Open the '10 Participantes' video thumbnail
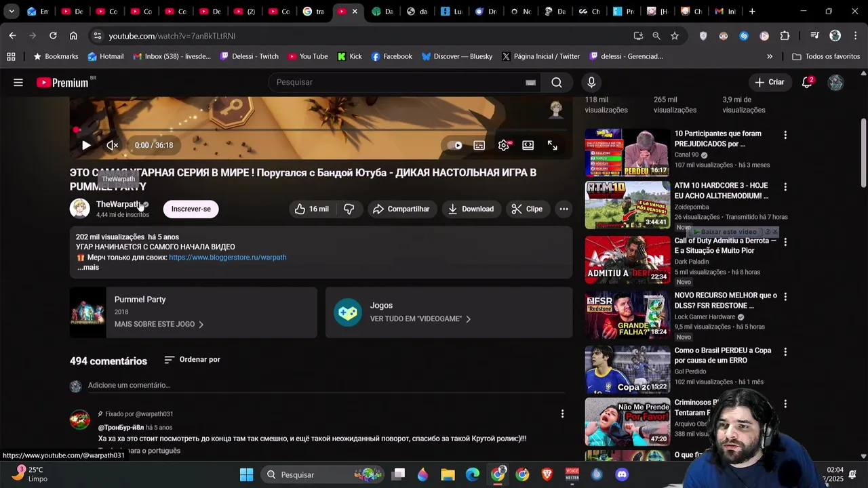This screenshot has width=868, height=488. coord(627,152)
